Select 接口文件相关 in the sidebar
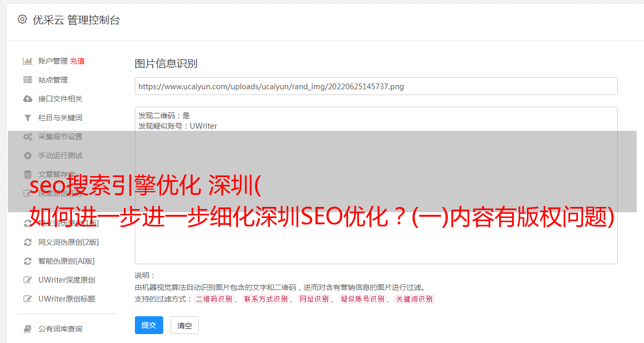This screenshot has height=343, width=644. coord(60,99)
